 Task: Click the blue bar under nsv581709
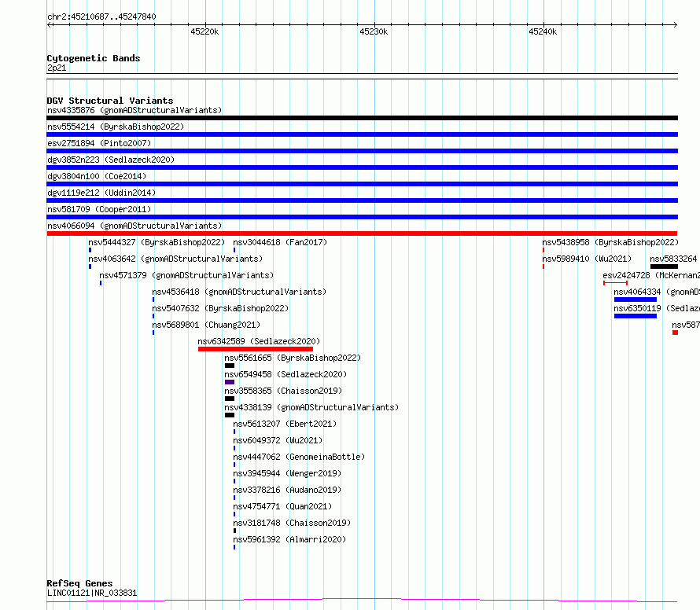[362, 217]
